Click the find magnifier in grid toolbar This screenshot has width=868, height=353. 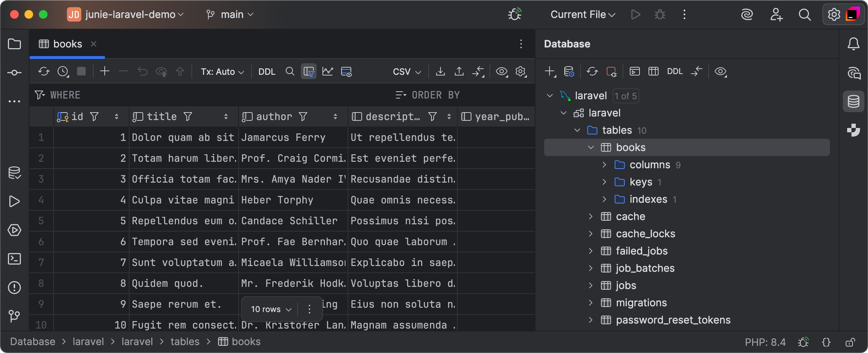[290, 71]
